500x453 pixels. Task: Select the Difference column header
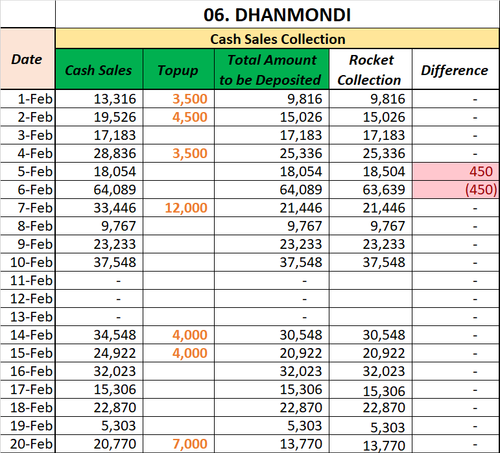455,69
